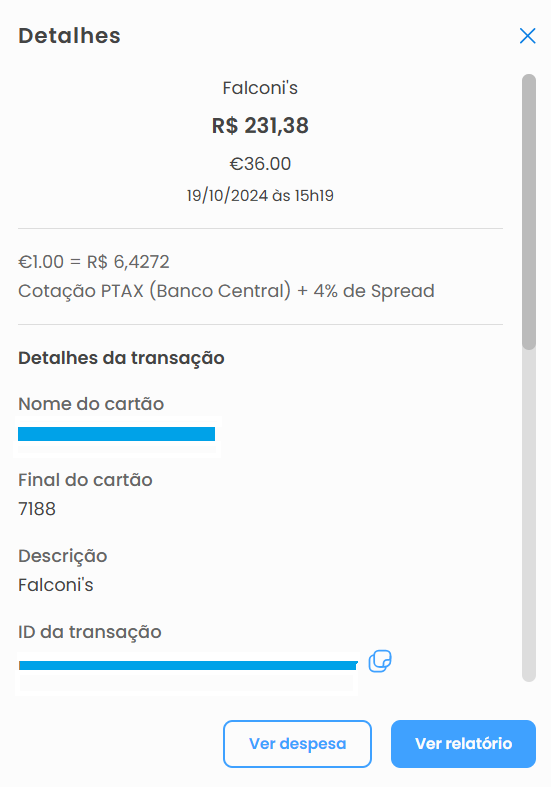This screenshot has height=787, width=551.
Task: Click the Ver relatório button
Action: tap(463, 743)
